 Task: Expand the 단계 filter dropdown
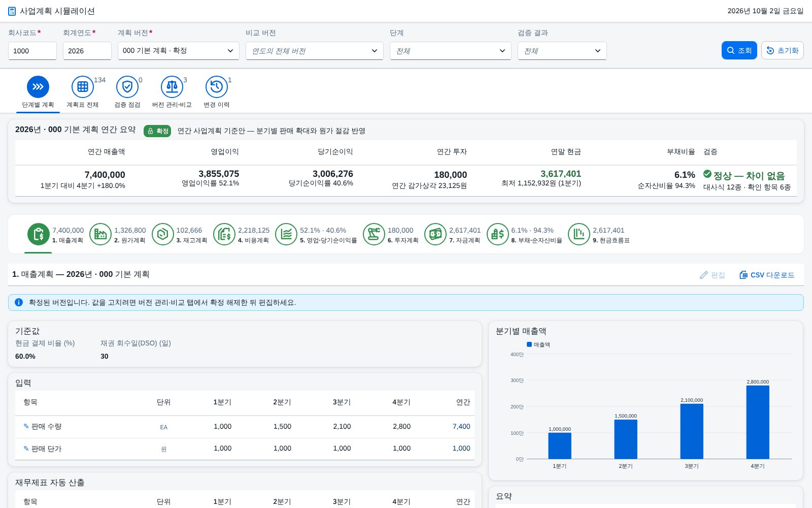tap(451, 51)
